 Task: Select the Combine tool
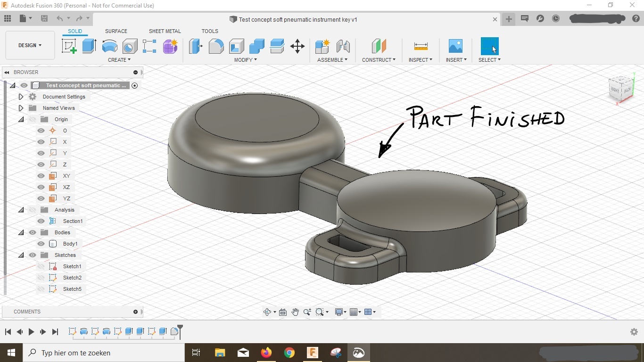tap(256, 46)
